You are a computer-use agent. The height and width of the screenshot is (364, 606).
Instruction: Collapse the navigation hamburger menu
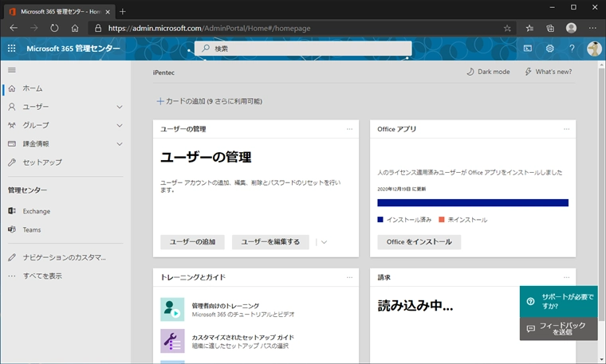pyautogui.click(x=12, y=70)
